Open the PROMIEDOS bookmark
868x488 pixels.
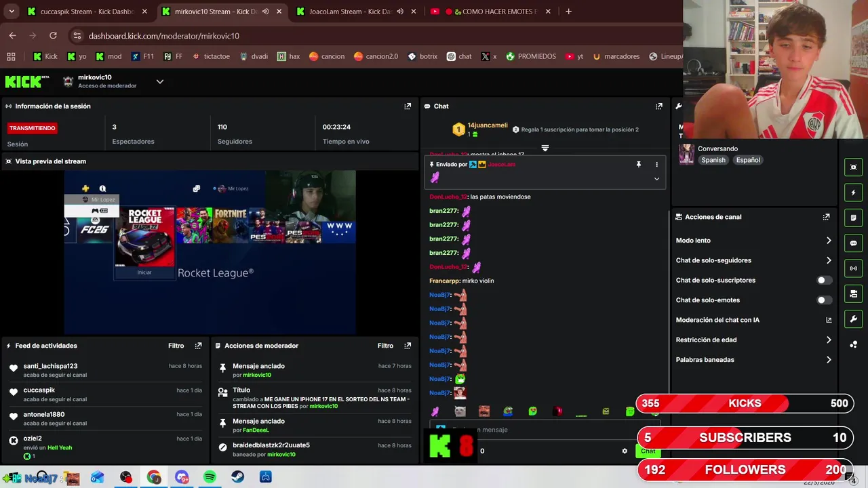pos(530,56)
